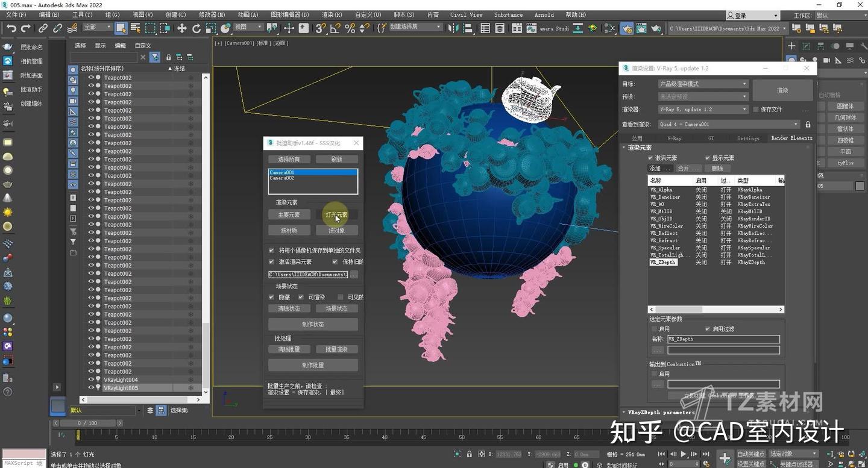Viewport: 868px width, 468px height.
Task: Select the Unlink Selection icon
Action: [57, 28]
